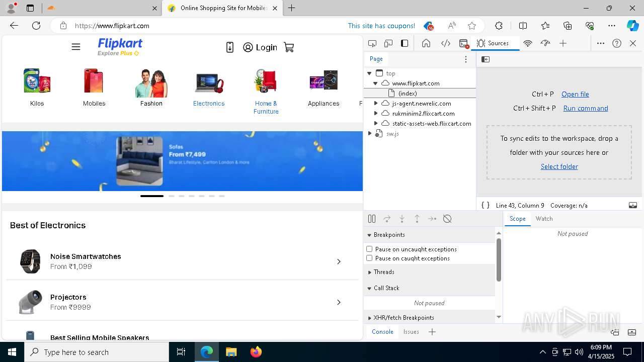Image resolution: width=644 pixels, height=362 pixels.
Task: Click the Windows Start button
Action: point(12,352)
